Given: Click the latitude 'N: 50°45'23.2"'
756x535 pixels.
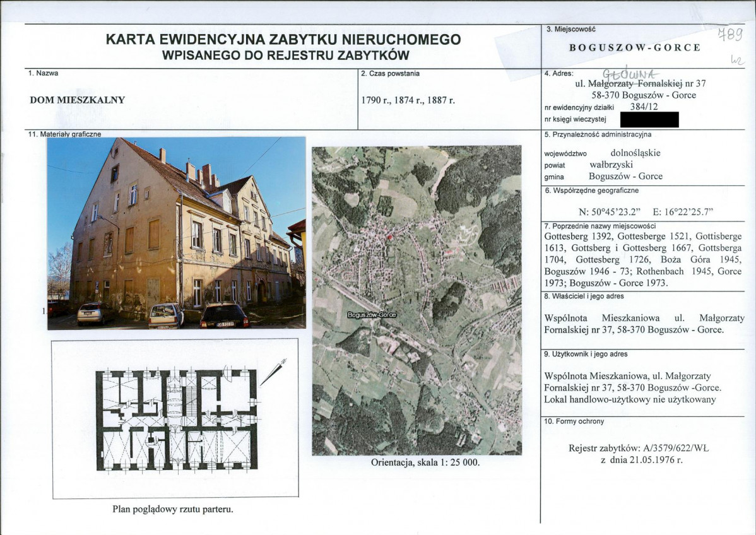Looking at the screenshot, I should coord(609,212).
